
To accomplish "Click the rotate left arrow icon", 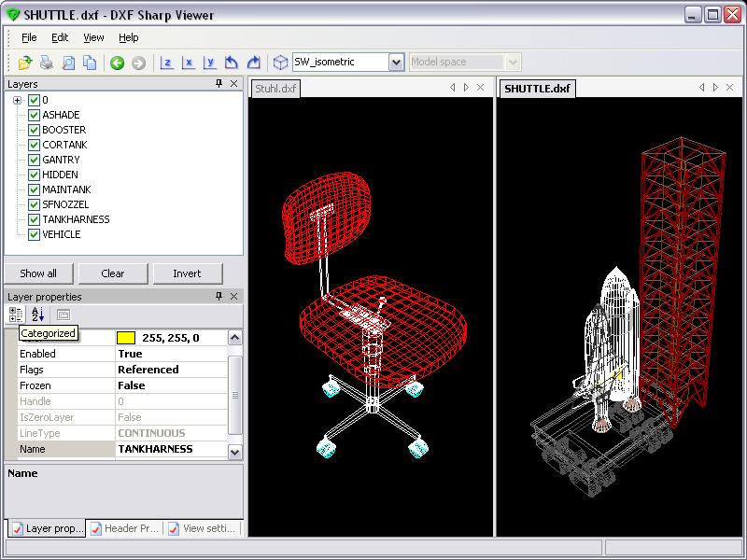I will pos(232,63).
